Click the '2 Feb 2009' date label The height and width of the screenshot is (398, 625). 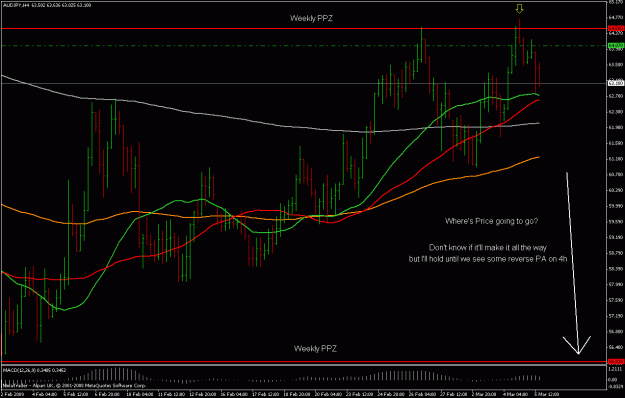[12, 394]
